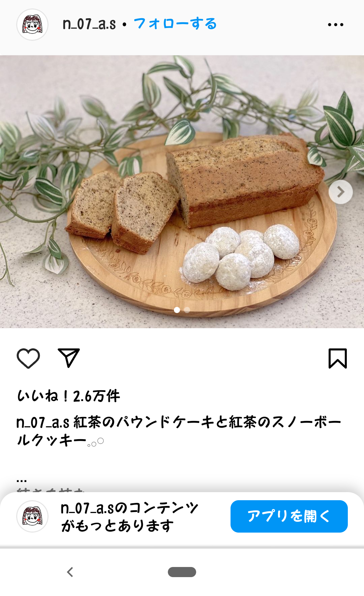Go to next photo with arrow
The width and height of the screenshot is (364, 596).
341,192
